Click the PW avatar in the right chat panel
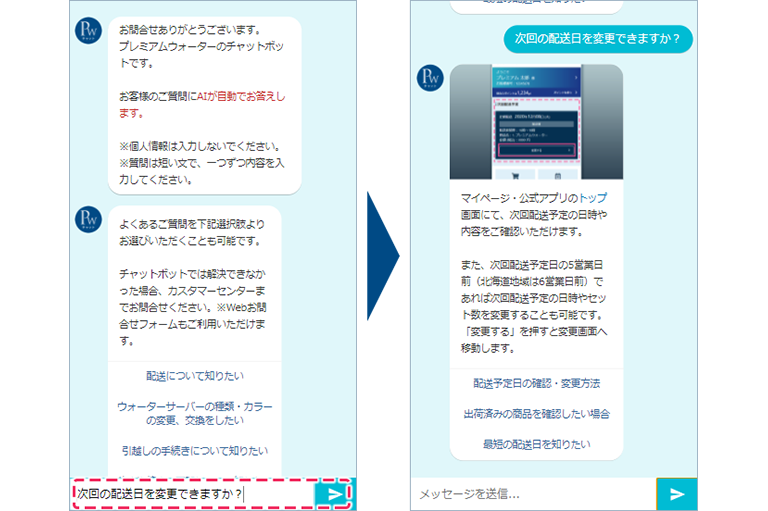This screenshot has width=768, height=511. click(x=430, y=78)
